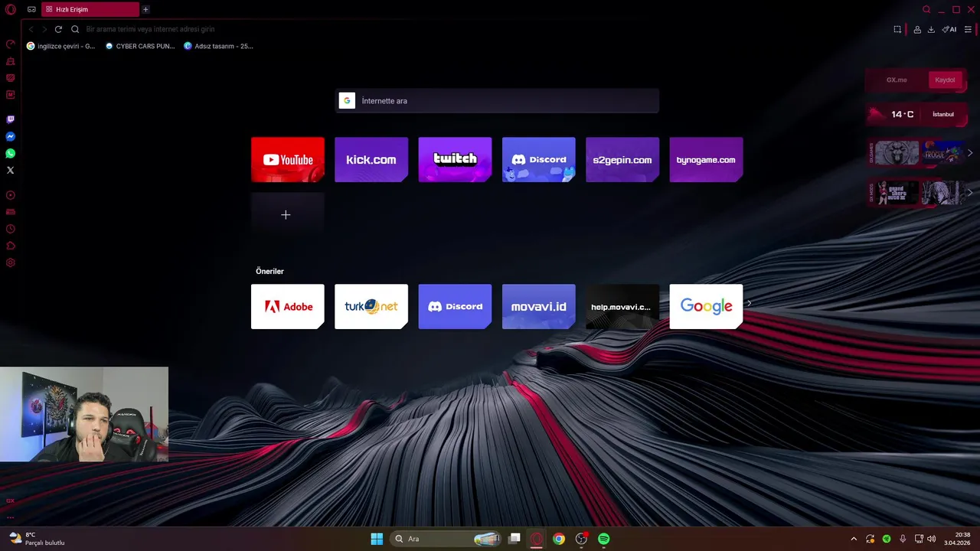Open the square M icon in sidebar

pos(11,95)
